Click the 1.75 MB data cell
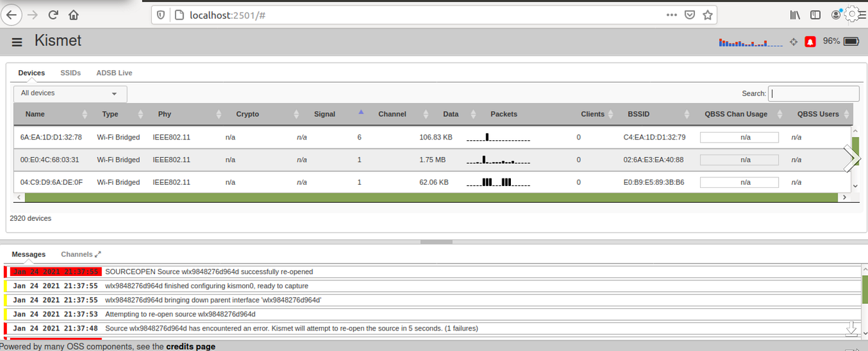 click(433, 160)
